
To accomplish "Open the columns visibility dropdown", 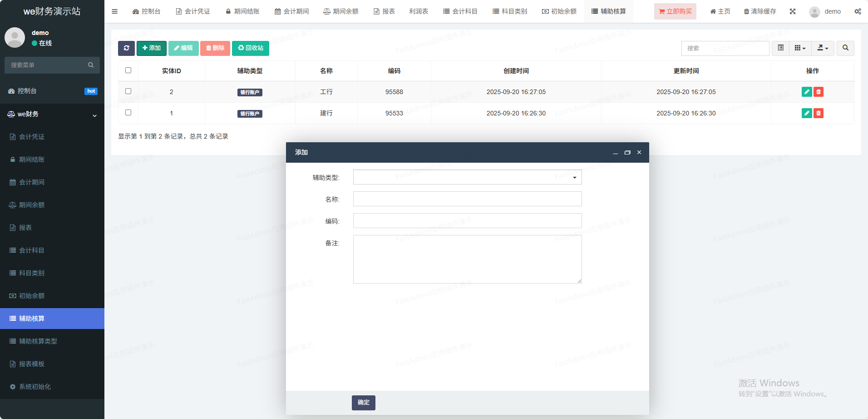I will [800, 48].
